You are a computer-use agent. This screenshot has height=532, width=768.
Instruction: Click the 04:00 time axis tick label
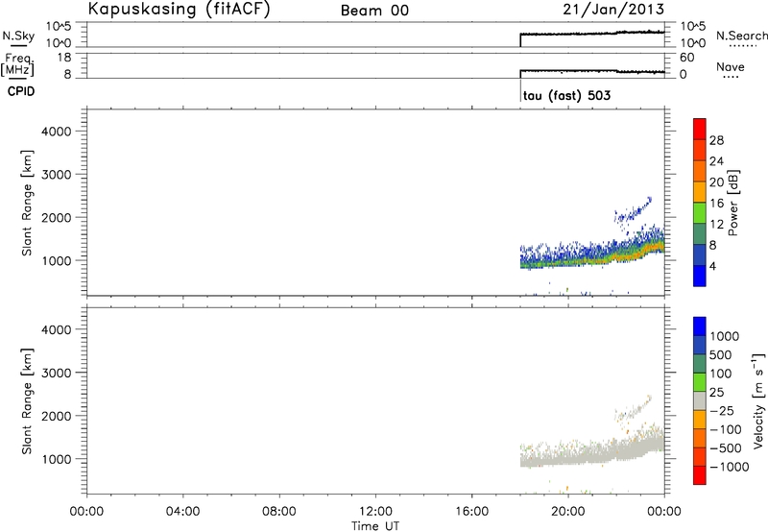[x=182, y=512]
